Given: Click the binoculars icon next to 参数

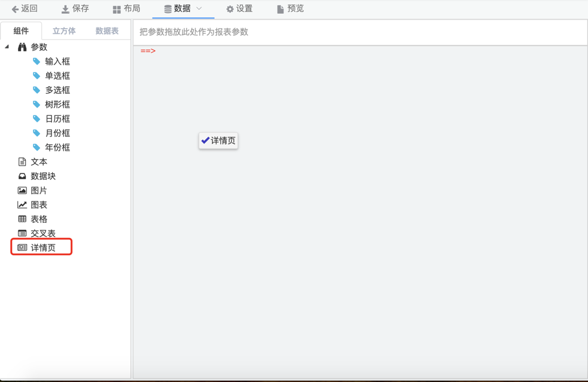Looking at the screenshot, I should click(22, 47).
